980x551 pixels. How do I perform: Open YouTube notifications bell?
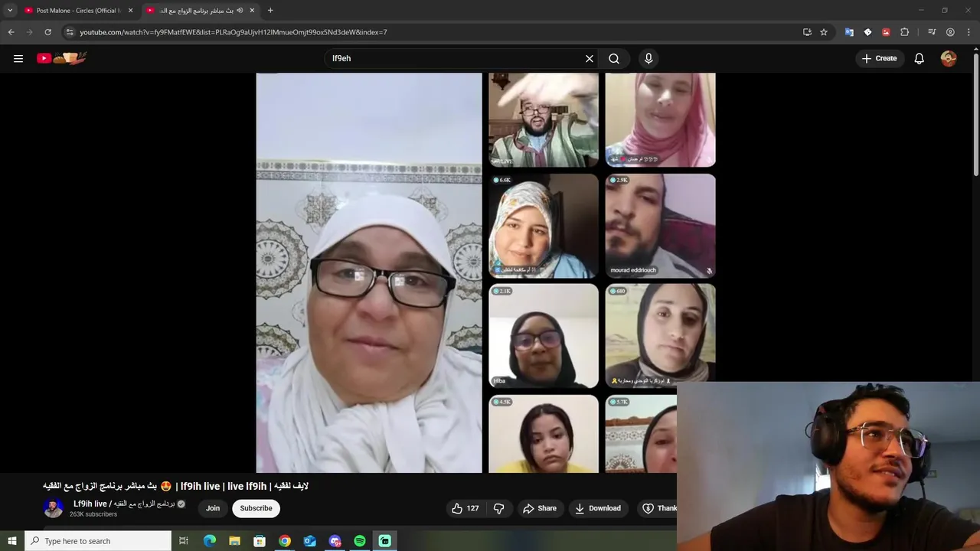[x=920, y=58]
